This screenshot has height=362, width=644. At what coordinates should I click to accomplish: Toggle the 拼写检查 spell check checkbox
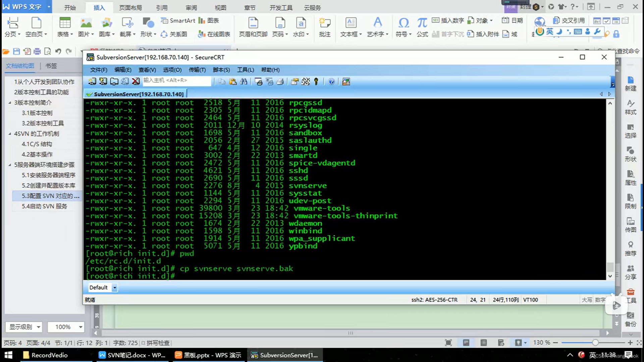point(143,343)
